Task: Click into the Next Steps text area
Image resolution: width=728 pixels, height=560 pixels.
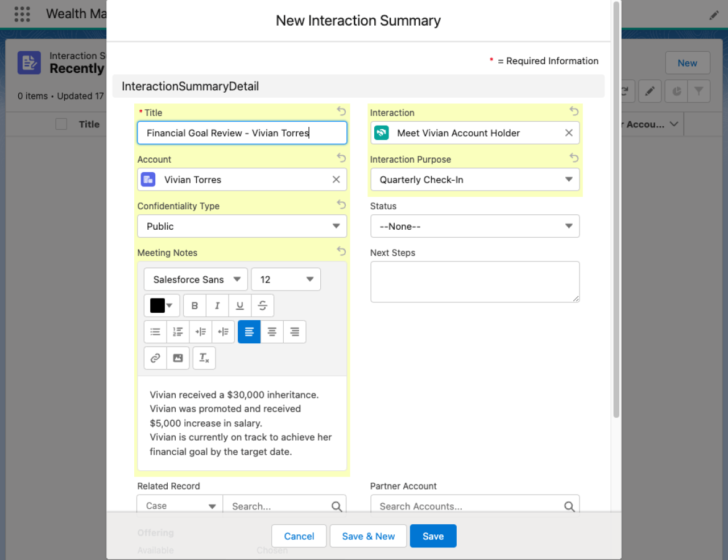Action: coord(475,282)
